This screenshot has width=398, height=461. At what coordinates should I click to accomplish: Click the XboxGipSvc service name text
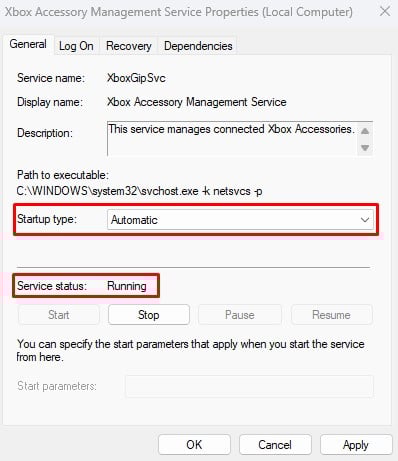pos(136,78)
